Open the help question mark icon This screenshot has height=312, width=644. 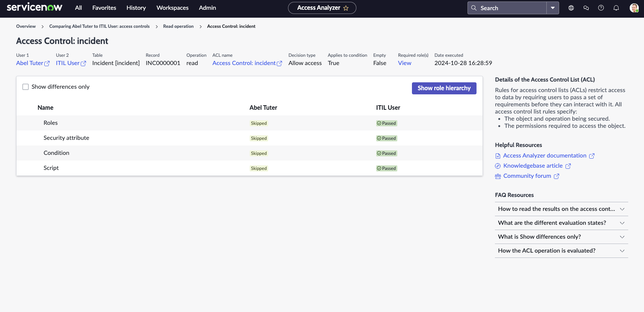click(601, 8)
